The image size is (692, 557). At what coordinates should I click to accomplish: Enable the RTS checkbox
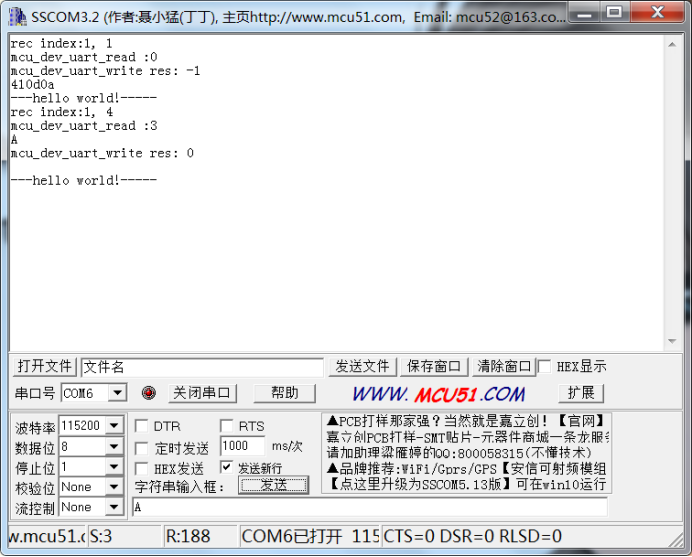point(226,426)
